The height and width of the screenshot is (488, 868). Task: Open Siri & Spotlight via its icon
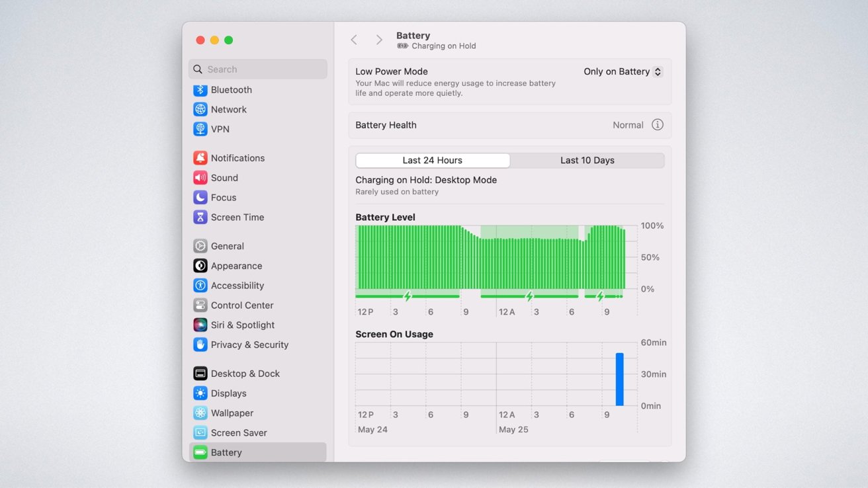(200, 325)
